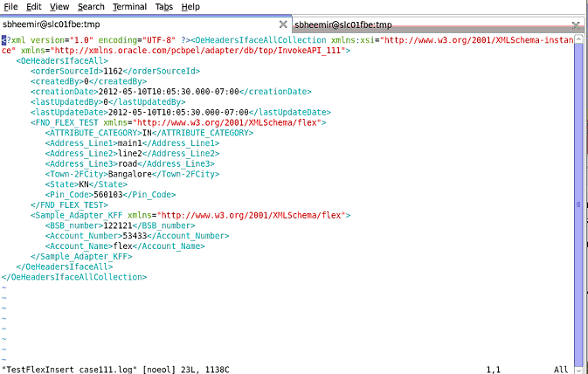Open the Help menu
588x374 pixels.
tap(190, 7)
